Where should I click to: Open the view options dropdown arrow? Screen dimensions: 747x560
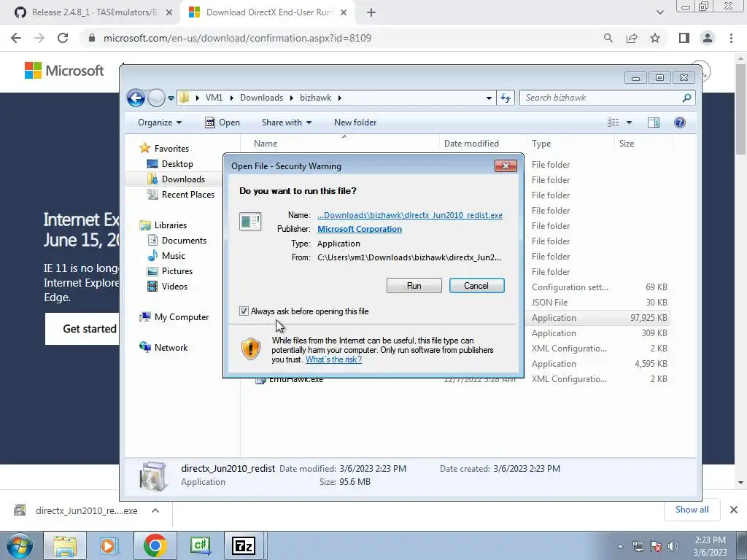629,122
